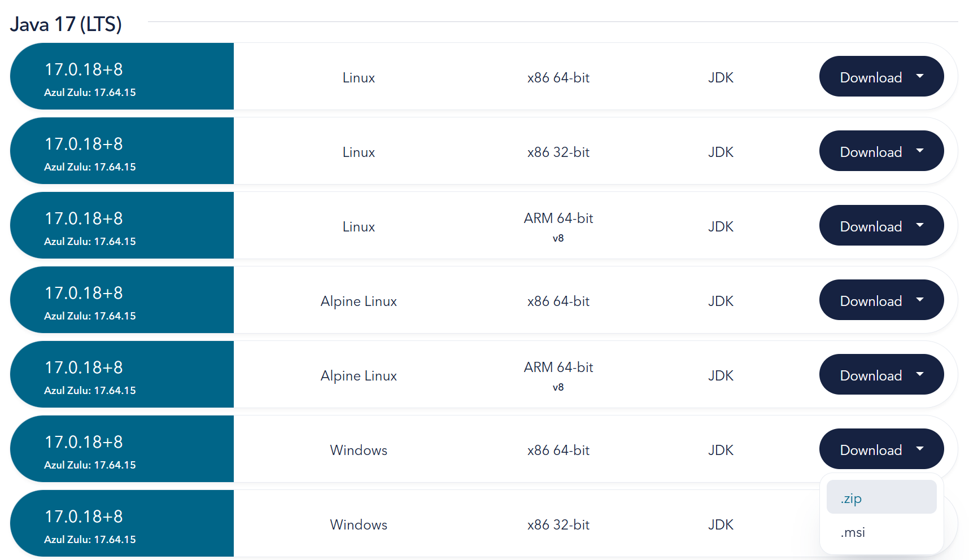Click caret arrow on Alpine x86 64-bit Download

tap(920, 300)
